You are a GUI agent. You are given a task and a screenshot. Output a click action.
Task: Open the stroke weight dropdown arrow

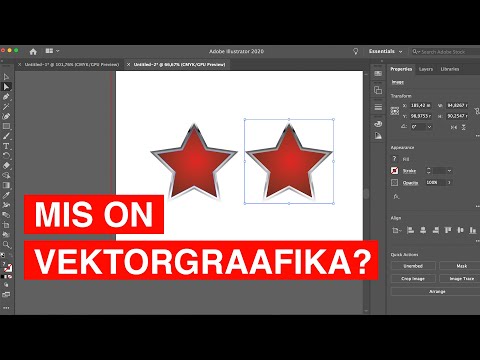click(x=449, y=171)
